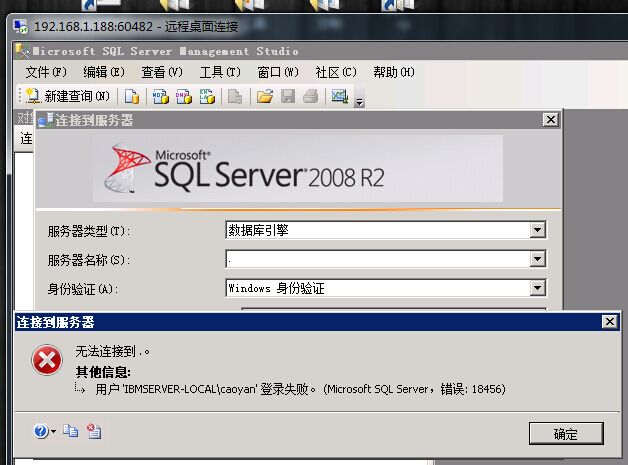628x465 pixels.
Task: Click the red error X icon
Action: click(47, 360)
